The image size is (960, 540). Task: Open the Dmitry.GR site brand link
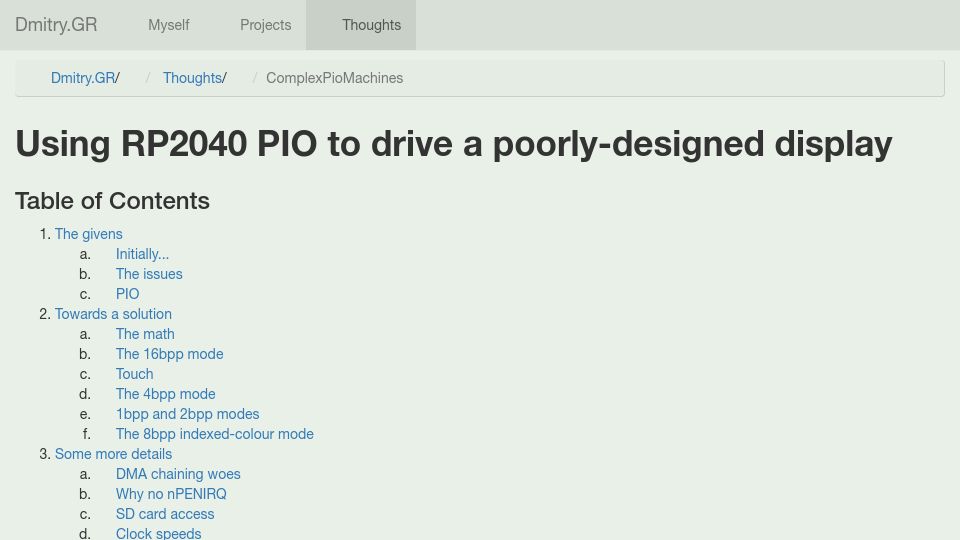(x=56, y=25)
